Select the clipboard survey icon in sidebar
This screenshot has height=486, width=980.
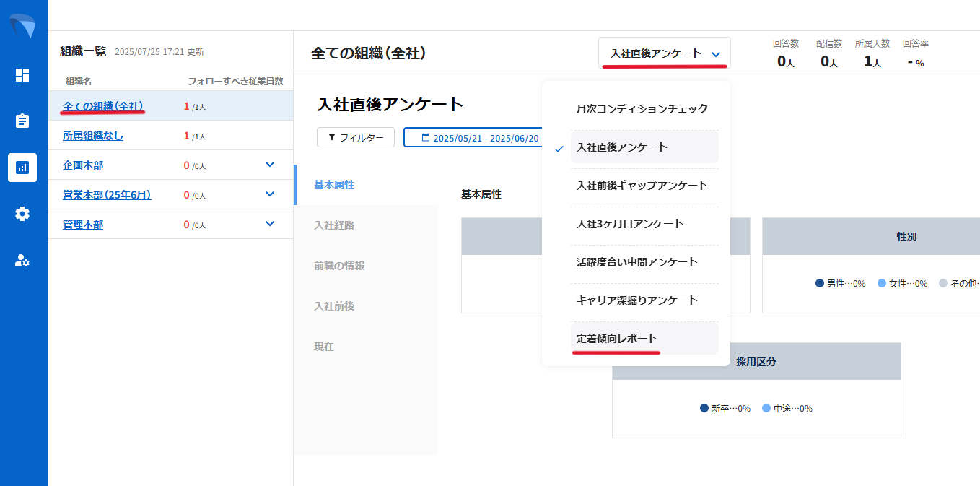click(22, 121)
